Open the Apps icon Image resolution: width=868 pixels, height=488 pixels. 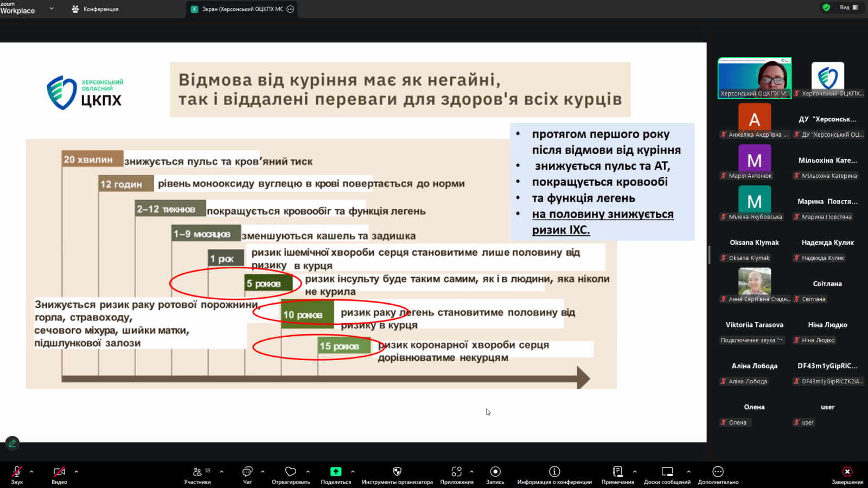tap(457, 472)
